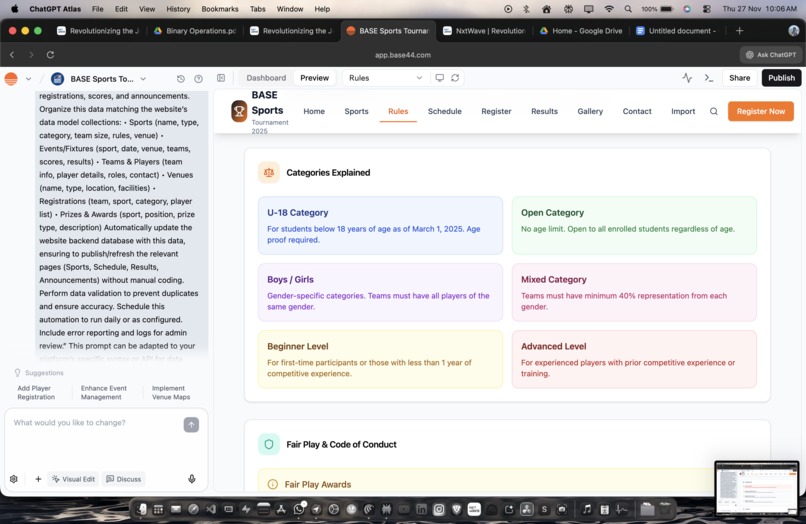Open WhatsApp in the Dock

(298, 509)
